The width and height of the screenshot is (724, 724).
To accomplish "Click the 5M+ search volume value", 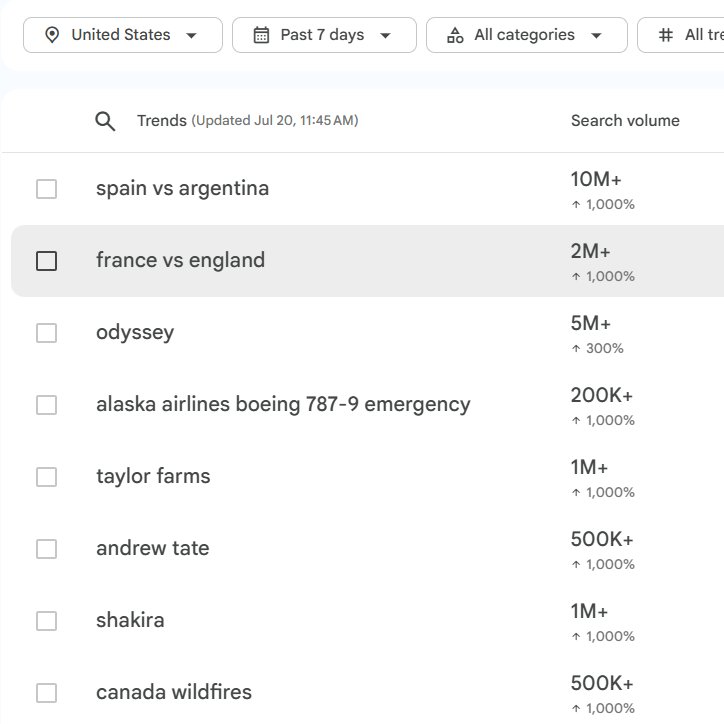I will (x=591, y=324).
